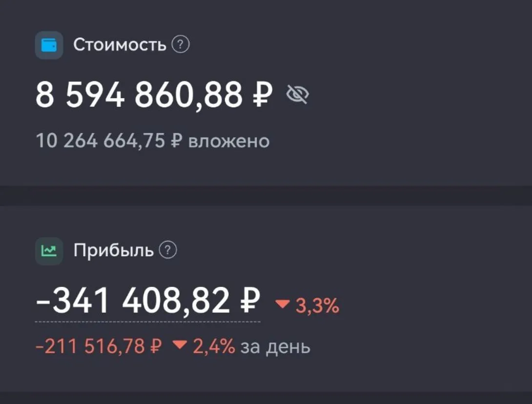Click the green chart icon beside Прибыль
Image resolution: width=532 pixels, height=404 pixels.
(49, 251)
